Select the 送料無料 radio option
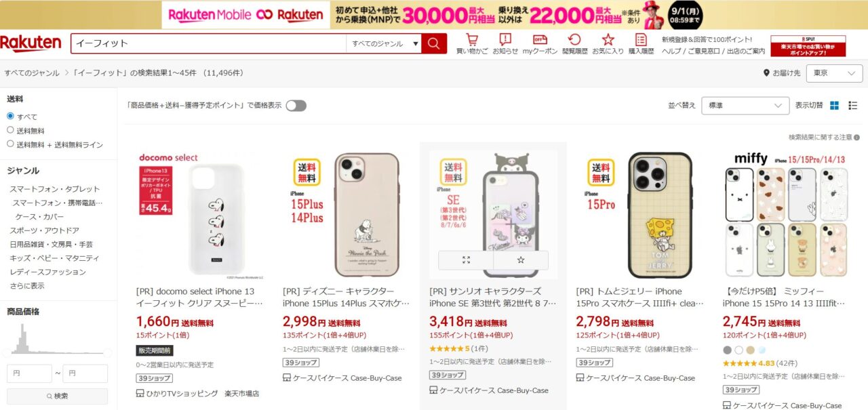The image size is (868, 410). pyautogui.click(x=10, y=130)
